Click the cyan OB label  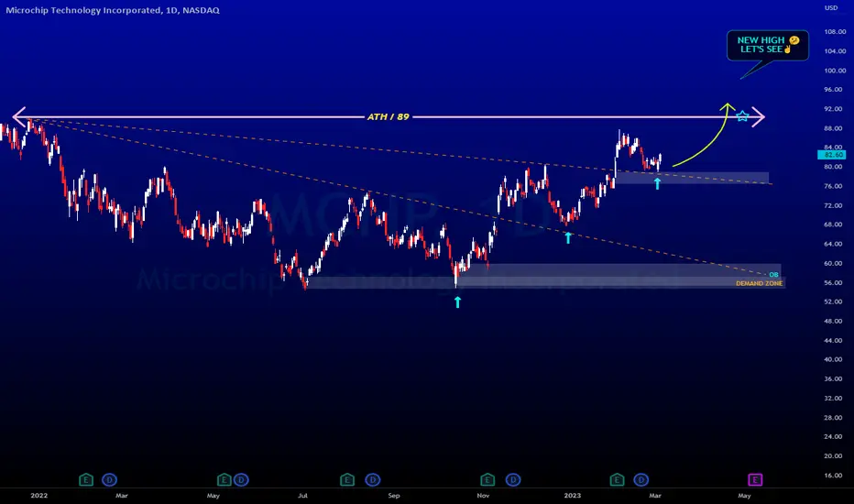click(x=774, y=275)
